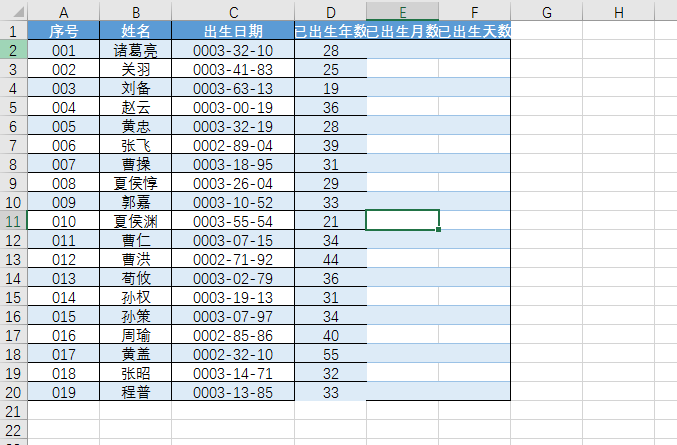Select the cell containing 荀攸
The height and width of the screenshot is (445, 677).
[x=136, y=278]
